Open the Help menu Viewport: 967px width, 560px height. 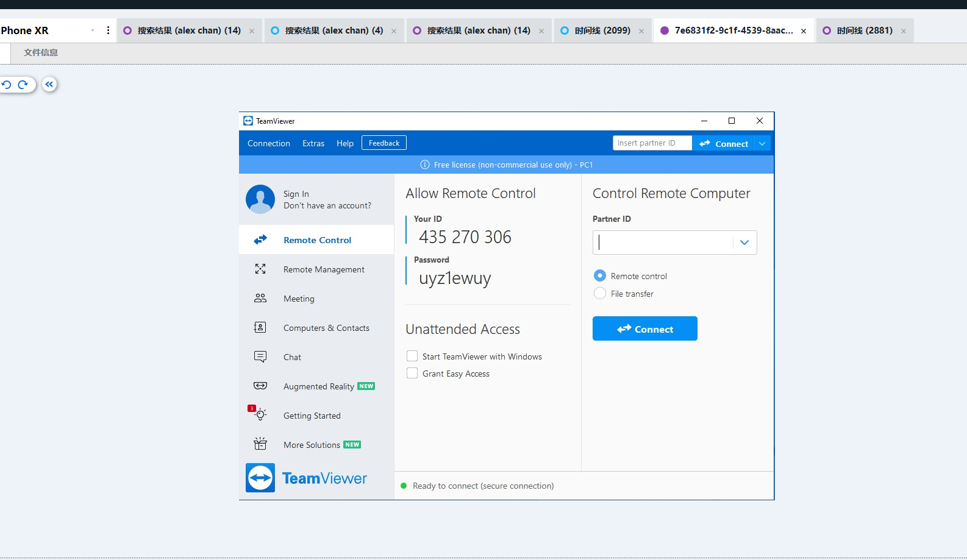345,143
